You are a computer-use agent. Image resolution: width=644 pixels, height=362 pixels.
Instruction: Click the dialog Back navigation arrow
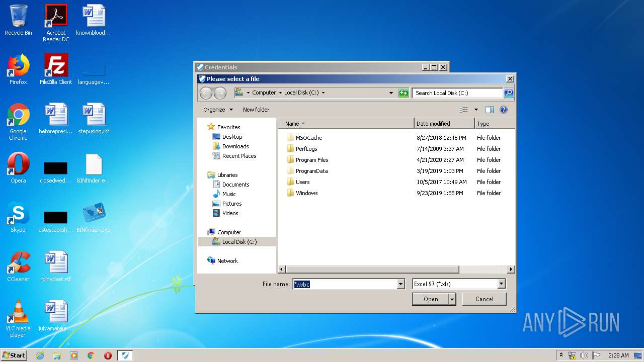(x=206, y=93)
